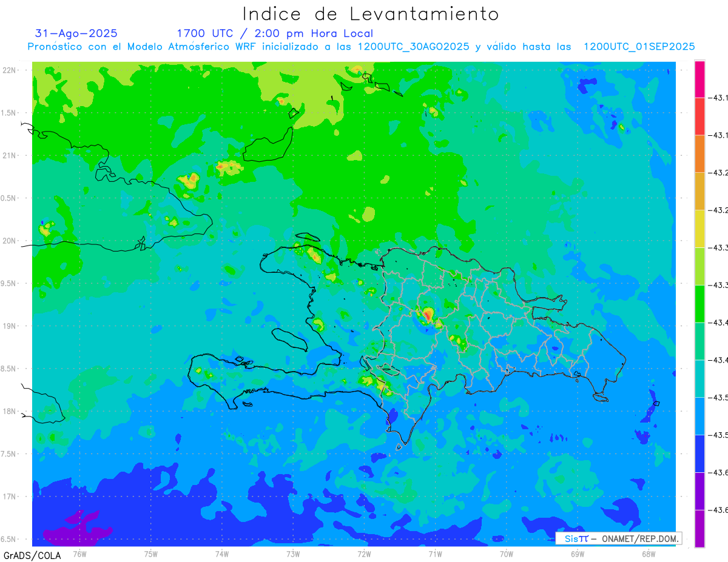
Task: Pick the cyan-teal legend swatch
Action: click(x=699, y=378)
